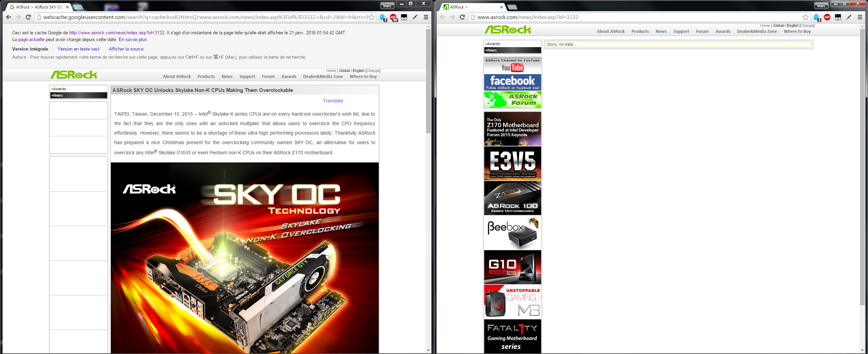Click the ASRock 100 Series Motherboards banner
Viewport: 868px width, 354px height.
(512, 198)
